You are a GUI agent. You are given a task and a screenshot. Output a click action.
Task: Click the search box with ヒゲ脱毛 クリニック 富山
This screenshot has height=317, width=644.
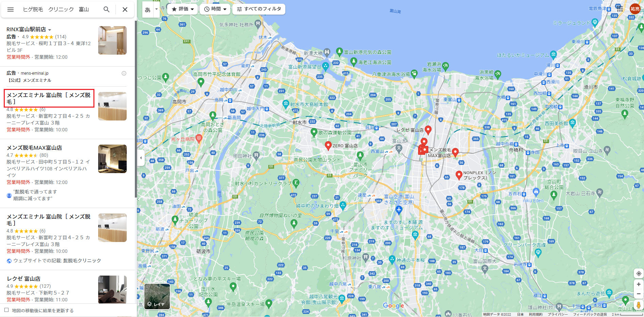tap(56, 10)
